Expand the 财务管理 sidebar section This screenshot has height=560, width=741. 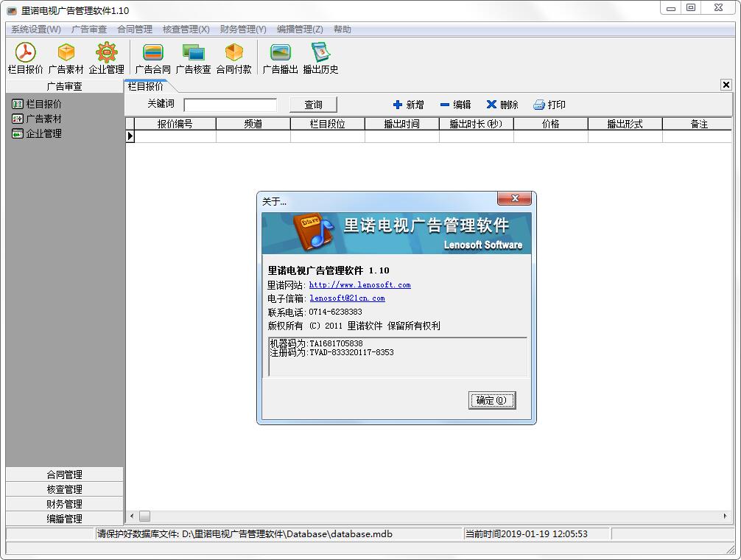(x=65, y=504)
